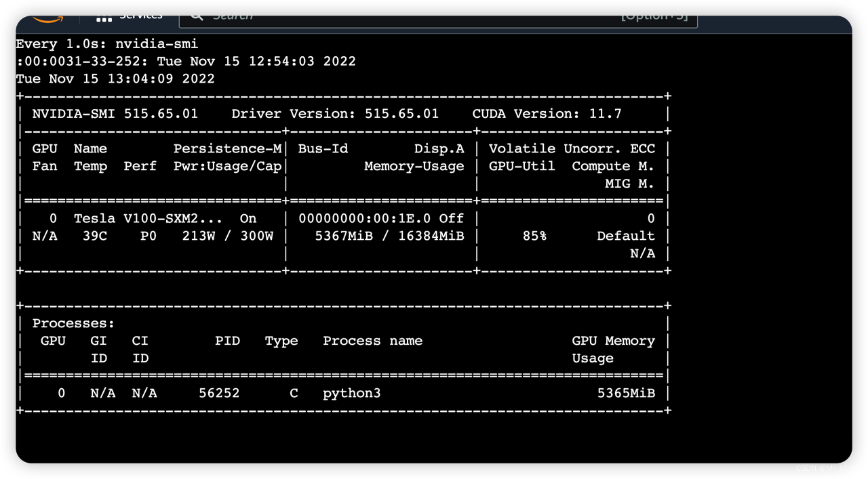Screen dimensions: 868x479
Task: Click the "Memory-Usage" header
Action: [x=414, y=166]
